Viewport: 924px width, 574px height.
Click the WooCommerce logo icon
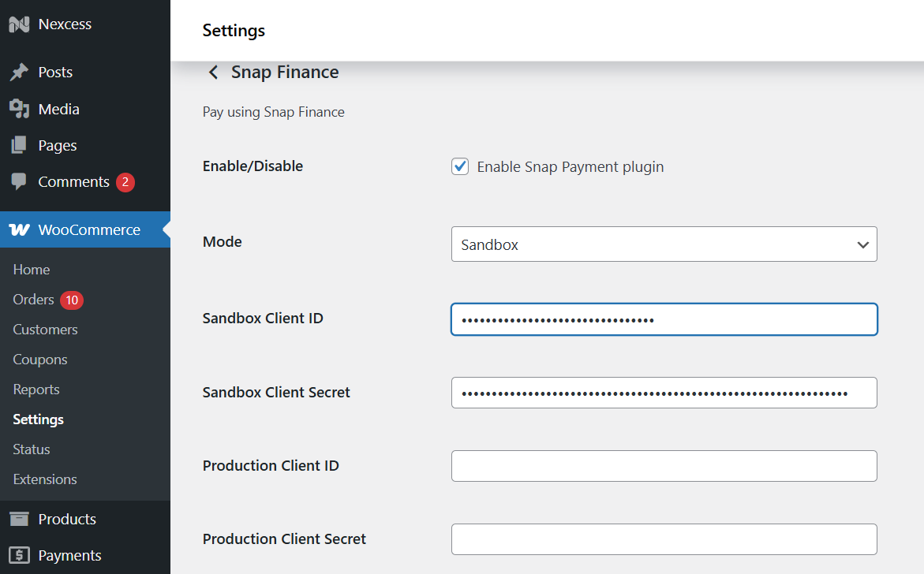point(19,229)
